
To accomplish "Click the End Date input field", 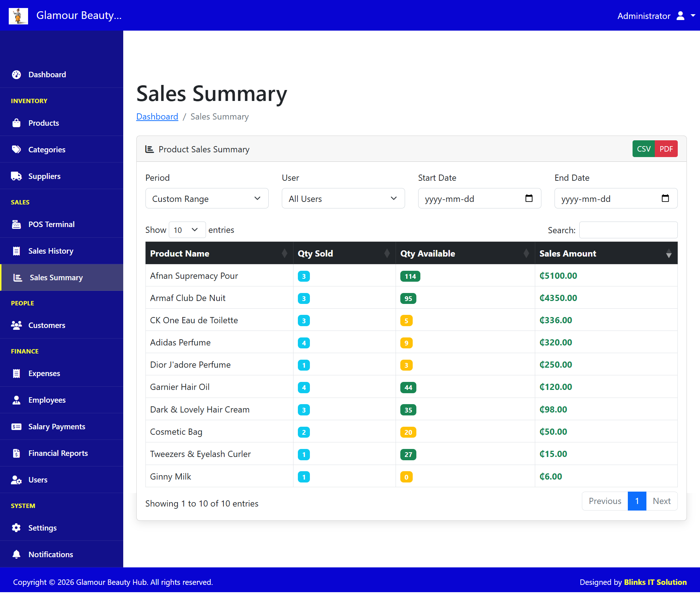I will (x=616, y=199).
